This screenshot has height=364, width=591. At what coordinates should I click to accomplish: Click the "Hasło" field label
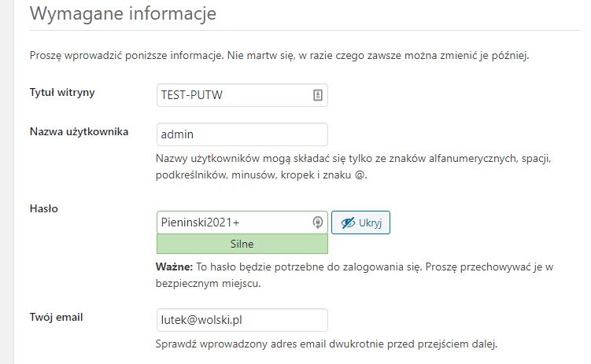[44, 208]
